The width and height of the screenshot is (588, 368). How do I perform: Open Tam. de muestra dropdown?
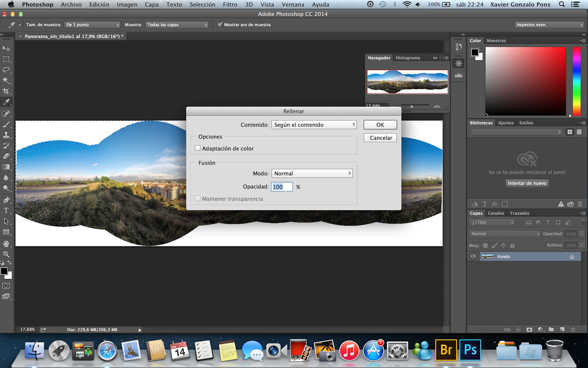[x=92, y=25]
